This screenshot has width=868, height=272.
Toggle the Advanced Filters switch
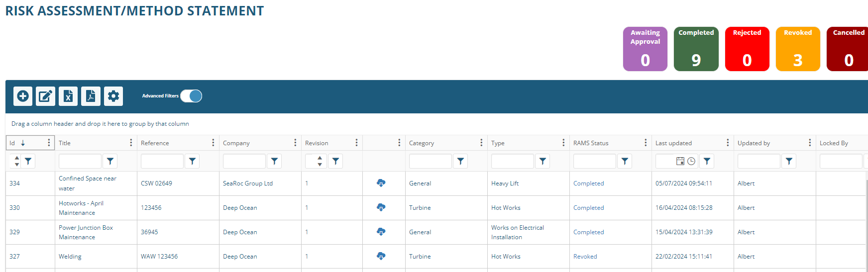(191, 96)
